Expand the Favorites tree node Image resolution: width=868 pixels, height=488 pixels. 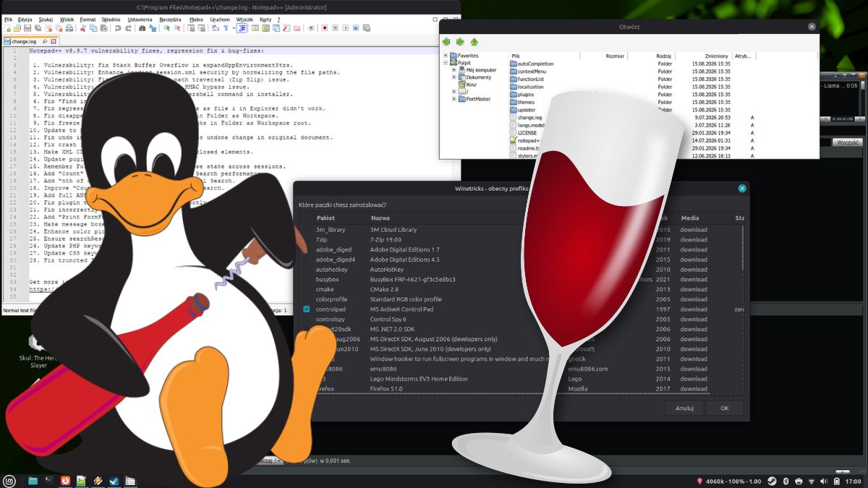446,56
